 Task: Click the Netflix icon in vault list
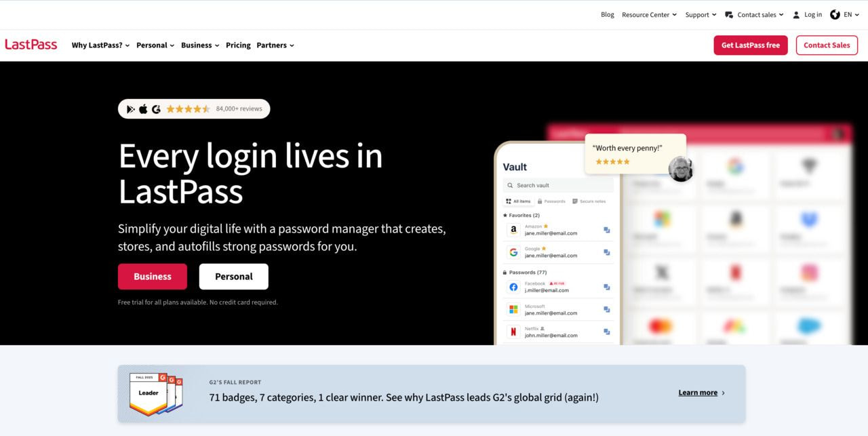click(513, 332)
